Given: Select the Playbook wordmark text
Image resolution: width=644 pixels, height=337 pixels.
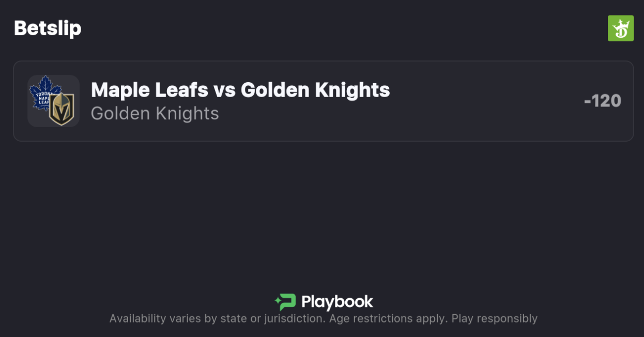Looking at the screenshot, I should [337, 302].
